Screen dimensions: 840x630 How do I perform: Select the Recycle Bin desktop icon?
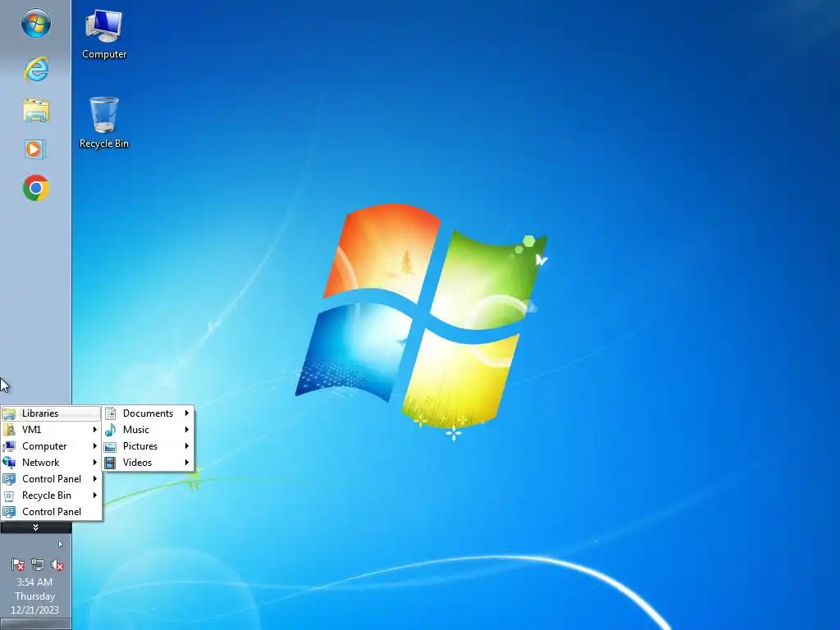(x=104, y=123)
